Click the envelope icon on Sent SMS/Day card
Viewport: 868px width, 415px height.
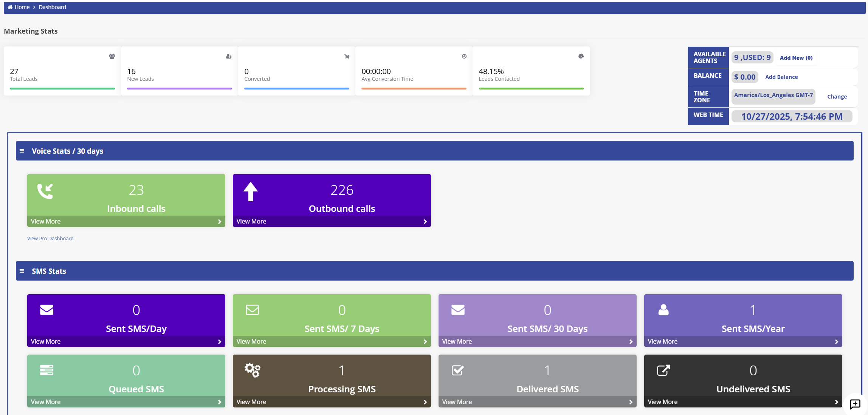[46, 310]
